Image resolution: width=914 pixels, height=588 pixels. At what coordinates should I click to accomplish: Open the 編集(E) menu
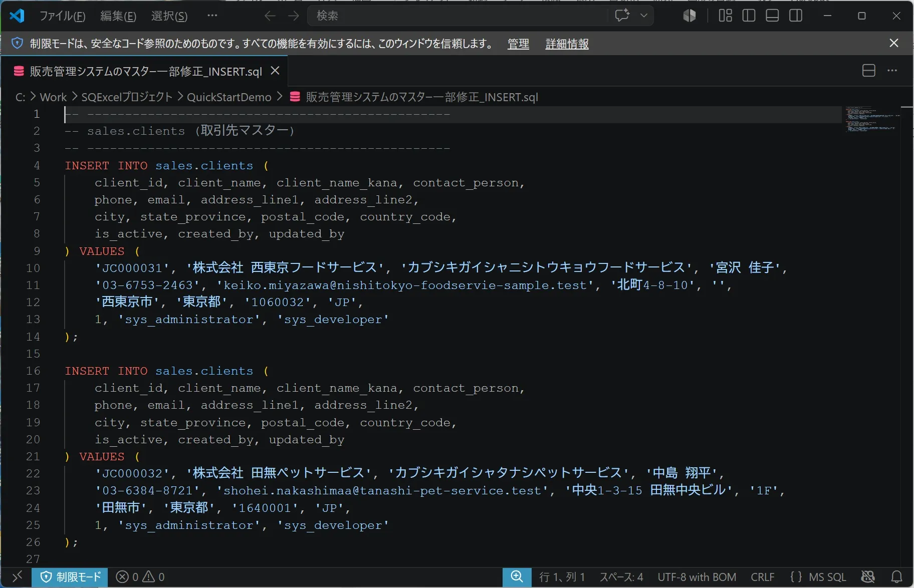click(118, 16)
